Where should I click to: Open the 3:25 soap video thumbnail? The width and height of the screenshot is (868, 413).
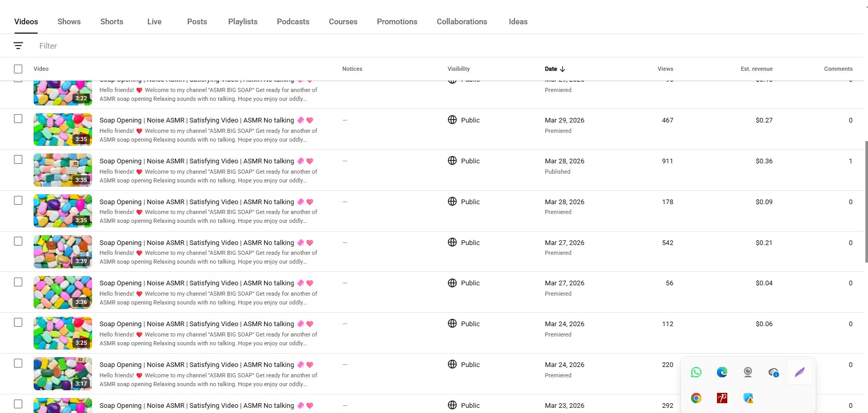tap(63, 333)
